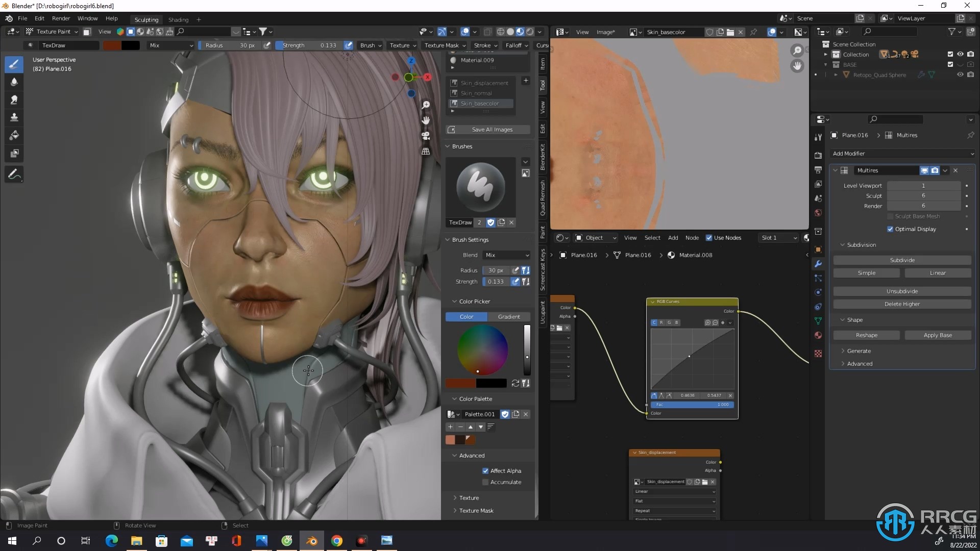Open the Shading workspace tab
This screenshot has height=551, width=980.
177,19
